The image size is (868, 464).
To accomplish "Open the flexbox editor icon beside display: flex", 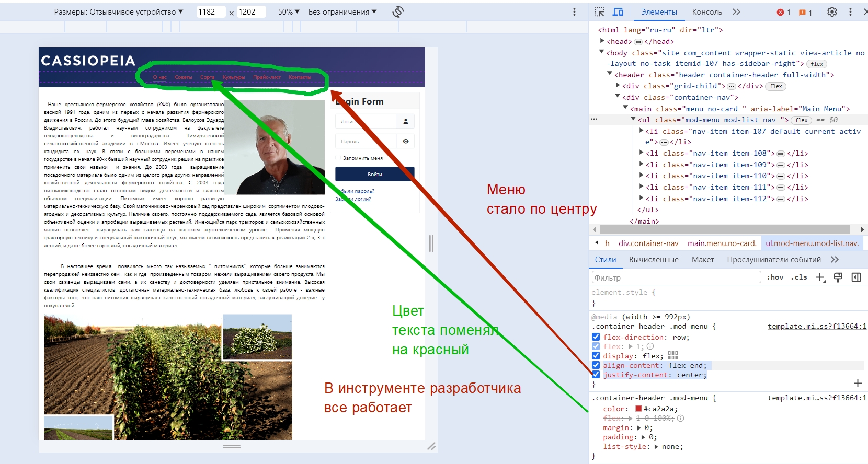I will pyautogui.click(x=673, y=356).
